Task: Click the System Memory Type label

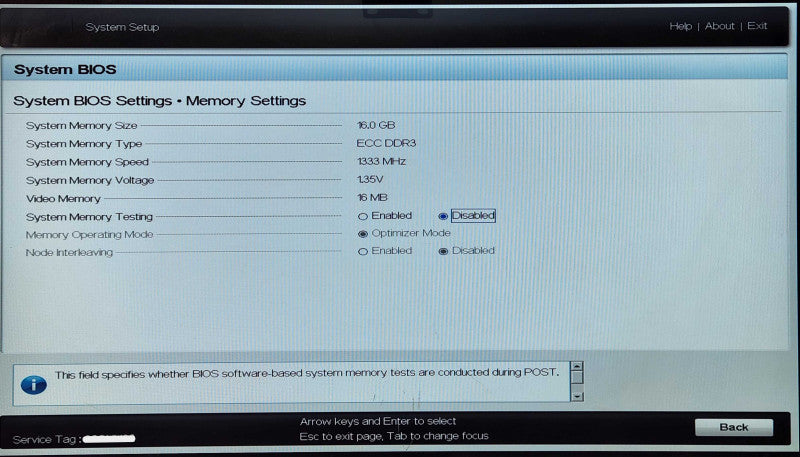Action: click(84, 144)
